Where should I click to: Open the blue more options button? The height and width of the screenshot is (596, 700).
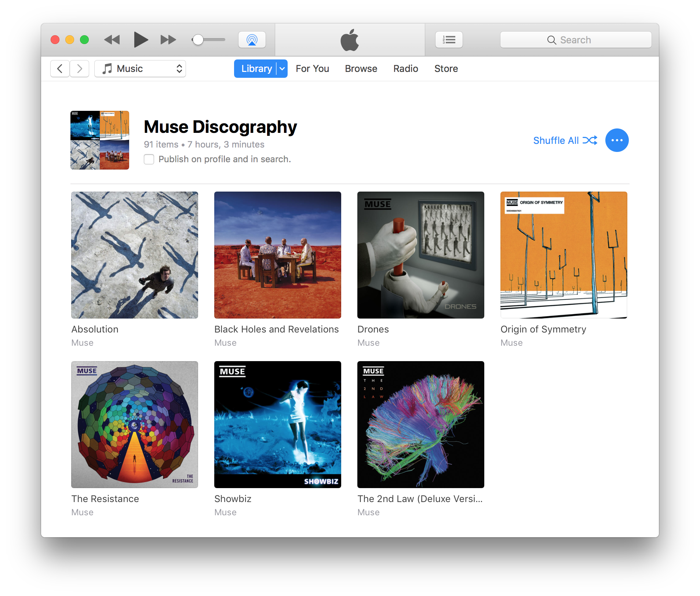(x=617, y=140)
